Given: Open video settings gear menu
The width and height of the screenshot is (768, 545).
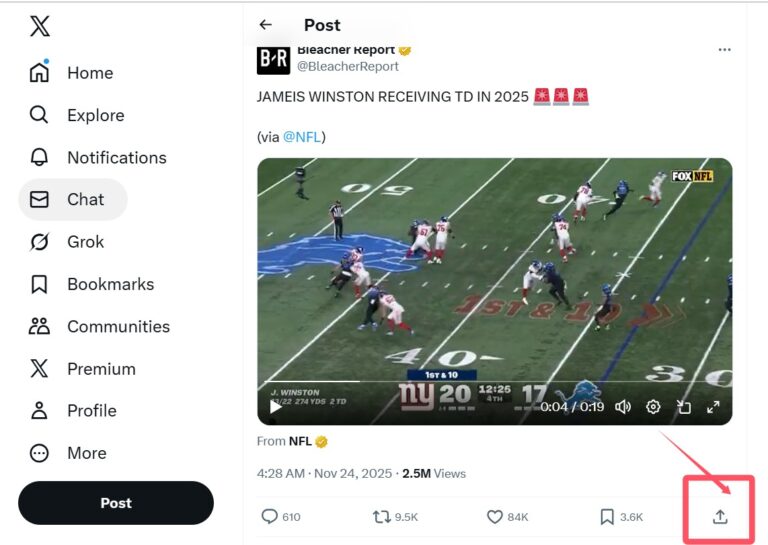Looking at the screenshot, I should [x=653, y=407].
